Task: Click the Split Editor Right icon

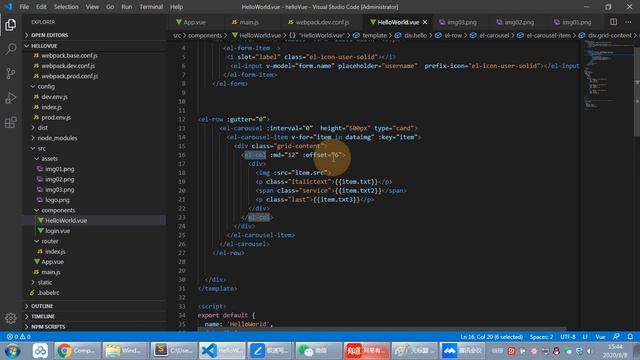Action: [x=613, y=22]
